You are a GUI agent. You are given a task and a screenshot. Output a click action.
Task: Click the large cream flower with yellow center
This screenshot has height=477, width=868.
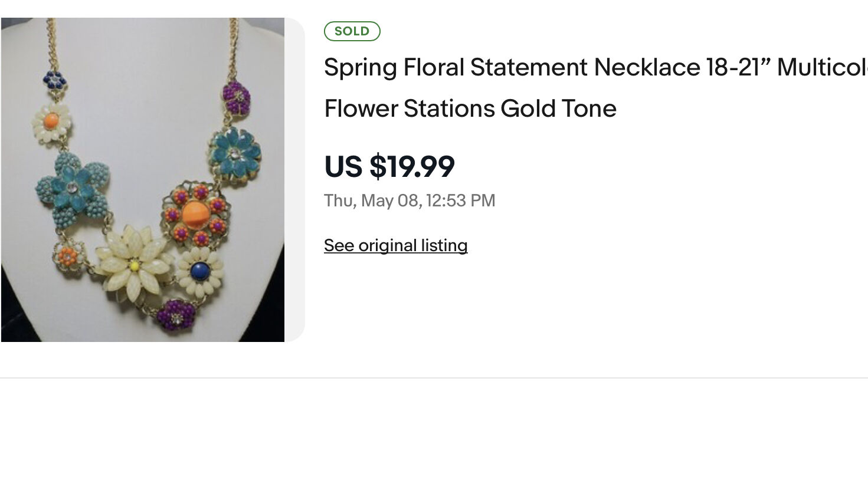click(134, 265)
